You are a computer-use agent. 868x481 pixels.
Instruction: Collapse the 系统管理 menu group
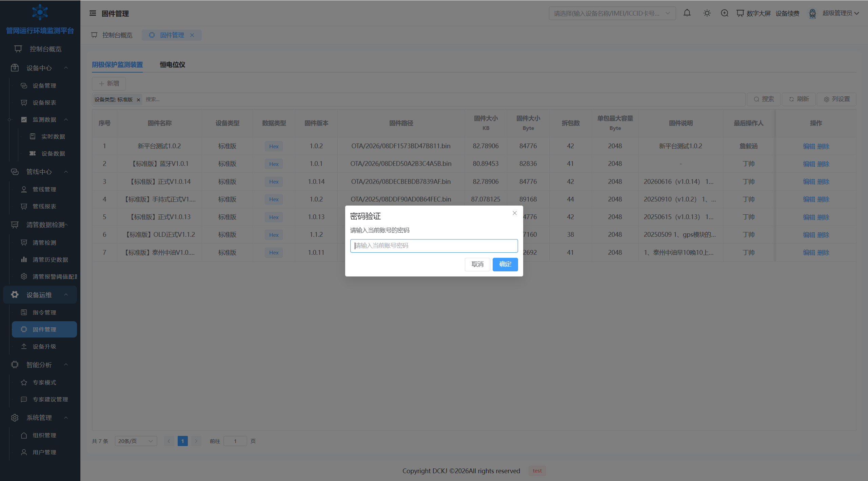[40, 418]
